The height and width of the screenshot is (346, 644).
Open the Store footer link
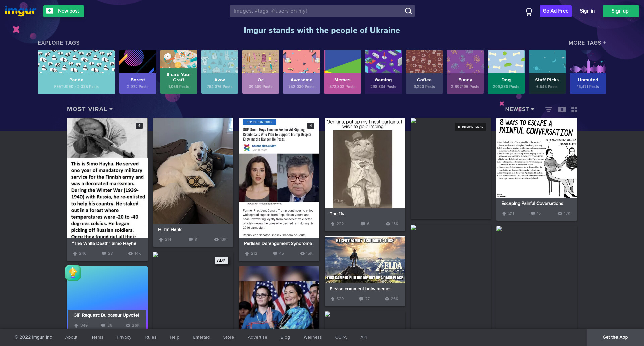tap(229, 337)
